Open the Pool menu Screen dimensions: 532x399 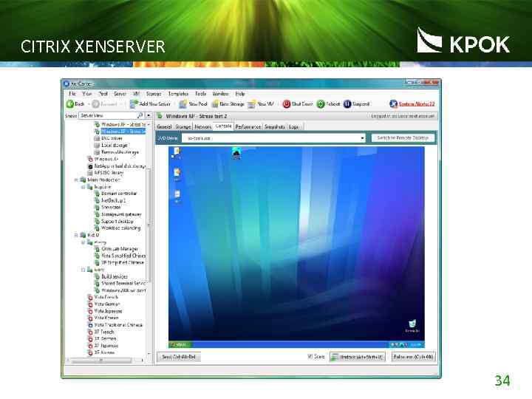click(x=103, y=94)
